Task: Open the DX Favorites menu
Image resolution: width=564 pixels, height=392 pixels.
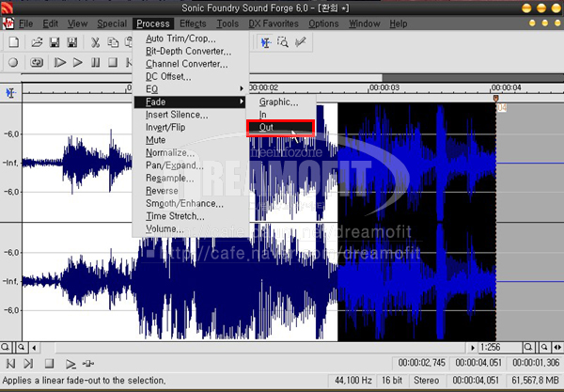Action: 274,24
